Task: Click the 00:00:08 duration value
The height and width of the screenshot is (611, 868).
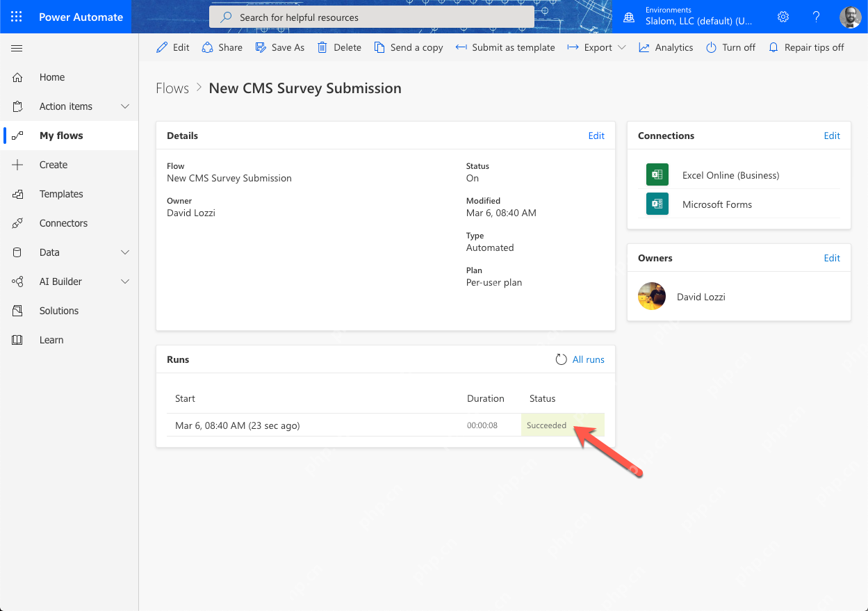Action: tap(482, 425)
